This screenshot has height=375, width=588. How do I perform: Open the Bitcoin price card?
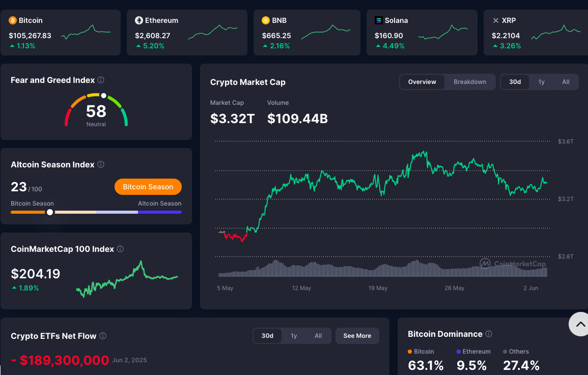point(61,33)
